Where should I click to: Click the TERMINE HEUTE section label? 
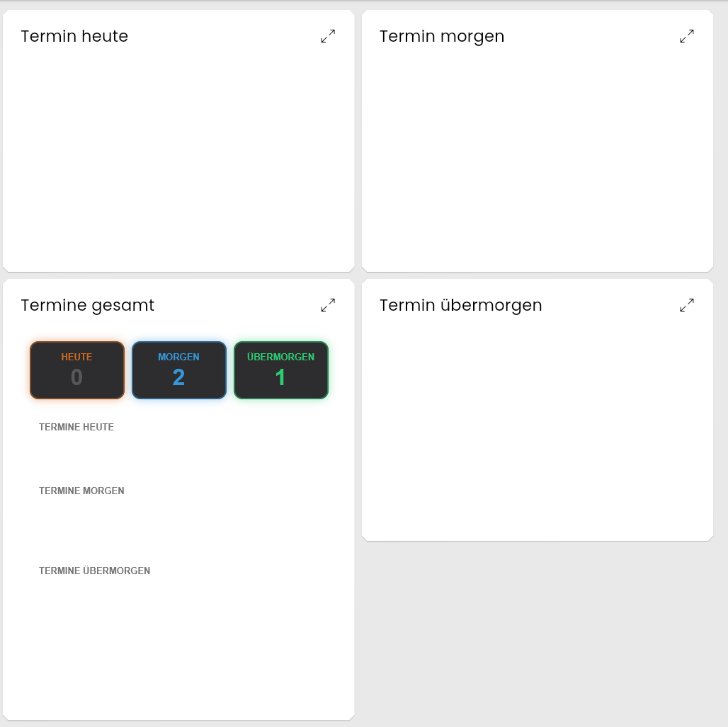pos(76,427)
